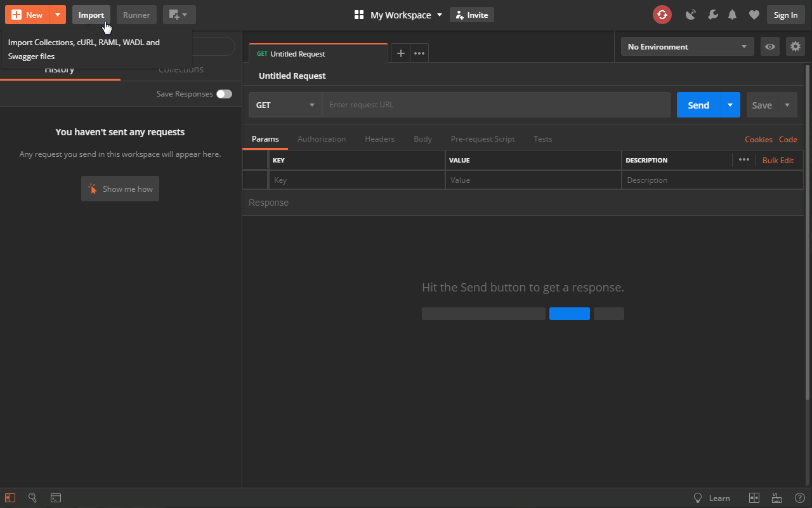Click the environment quick look eye icon

click(770, 46)
